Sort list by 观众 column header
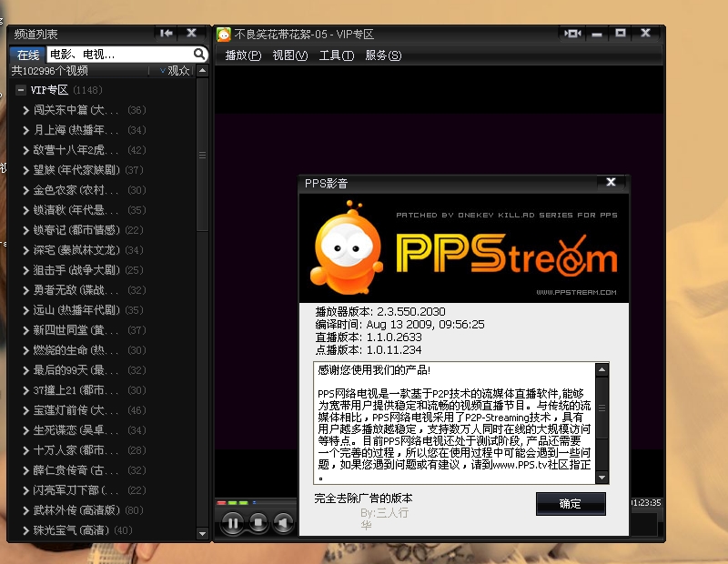 point(176,71)
